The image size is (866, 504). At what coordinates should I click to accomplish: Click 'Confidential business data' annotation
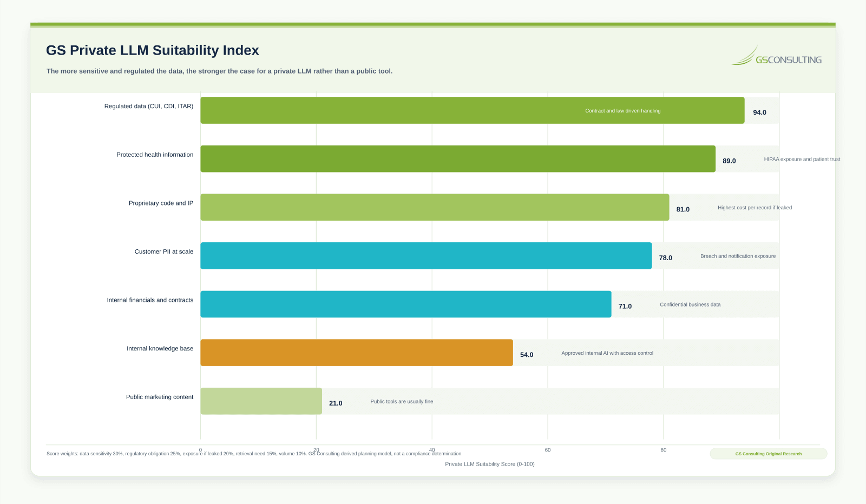[x=690, y=305]
